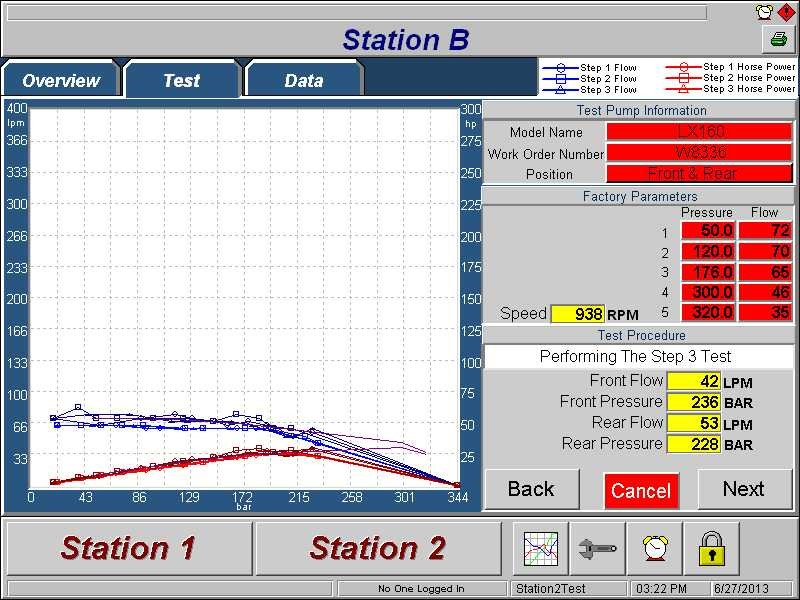The image size is (800, 600).
Task: Click the Front Flow reading 42
Action: [x=694, y=381]
